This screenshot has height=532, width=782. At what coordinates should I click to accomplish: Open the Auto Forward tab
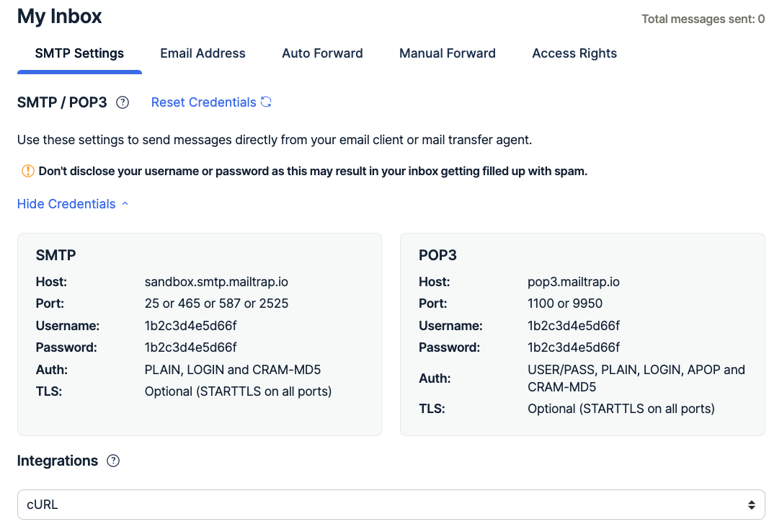pyautogui.click(x=322, y=53)
